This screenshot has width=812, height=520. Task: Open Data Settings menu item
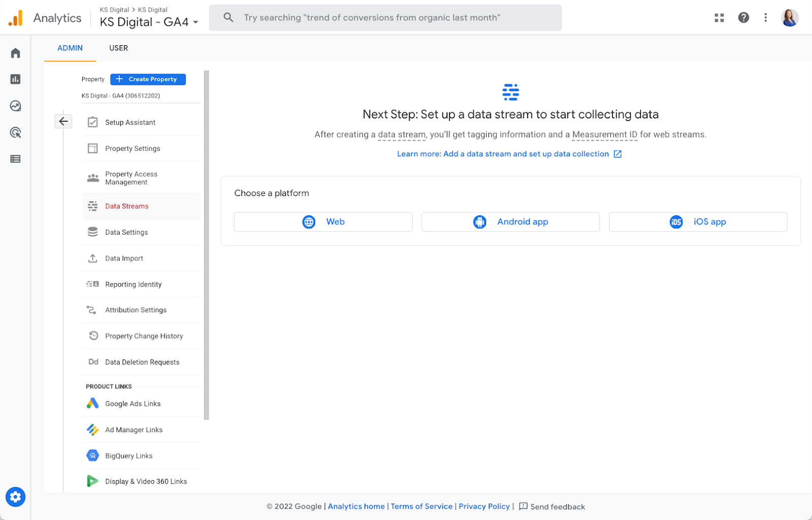tap(142, 232)
